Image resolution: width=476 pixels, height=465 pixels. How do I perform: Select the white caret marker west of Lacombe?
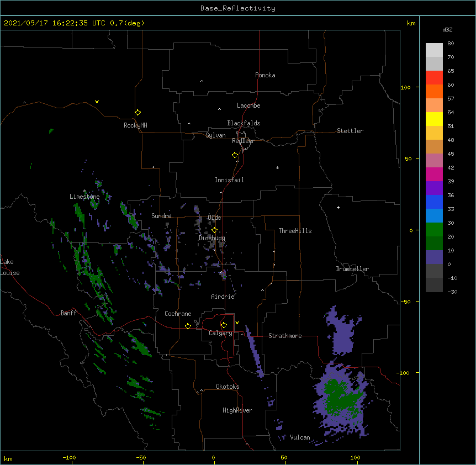(219, 109)
